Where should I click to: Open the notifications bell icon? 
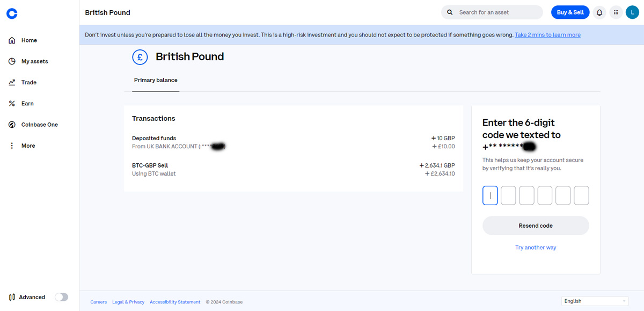pos(599,12)
